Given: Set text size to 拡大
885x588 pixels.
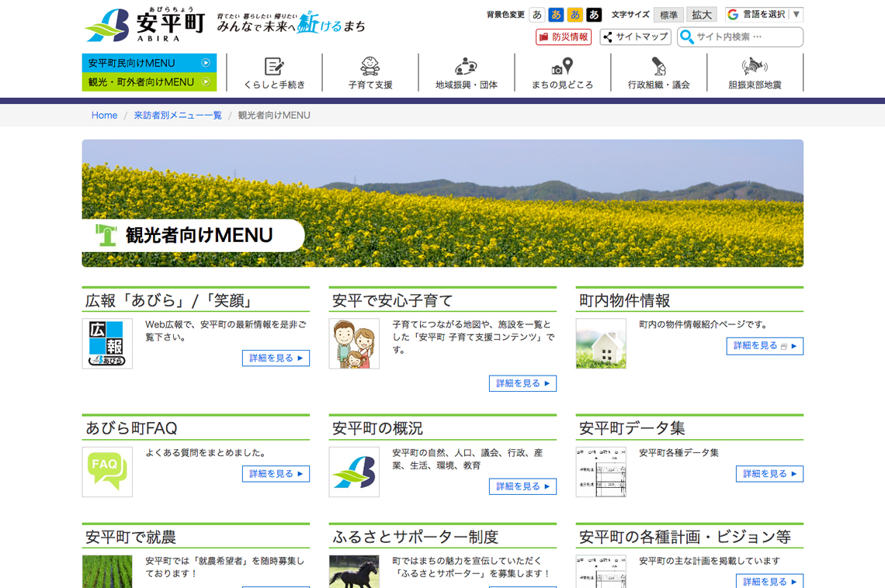Looking at the screenshot, I should coord(702,15).
